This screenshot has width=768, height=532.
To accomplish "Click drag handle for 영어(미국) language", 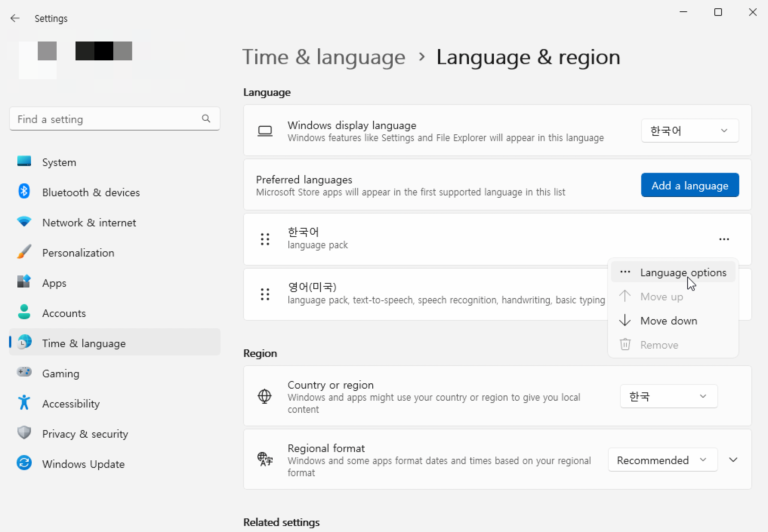I will click(x=265, y=294).
